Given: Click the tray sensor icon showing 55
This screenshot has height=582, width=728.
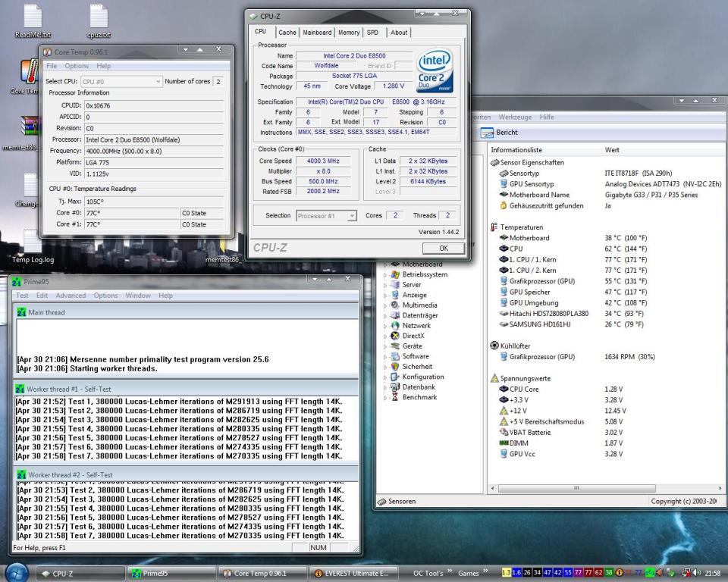Looking at the screenshot, I should (568, 573).
